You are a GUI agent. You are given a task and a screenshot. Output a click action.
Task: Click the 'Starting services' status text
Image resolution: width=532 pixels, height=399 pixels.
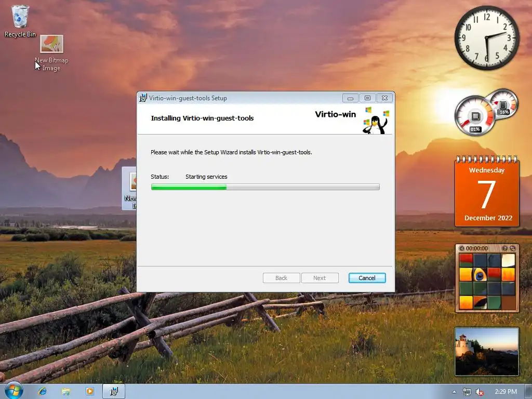(x=206, y=177)
